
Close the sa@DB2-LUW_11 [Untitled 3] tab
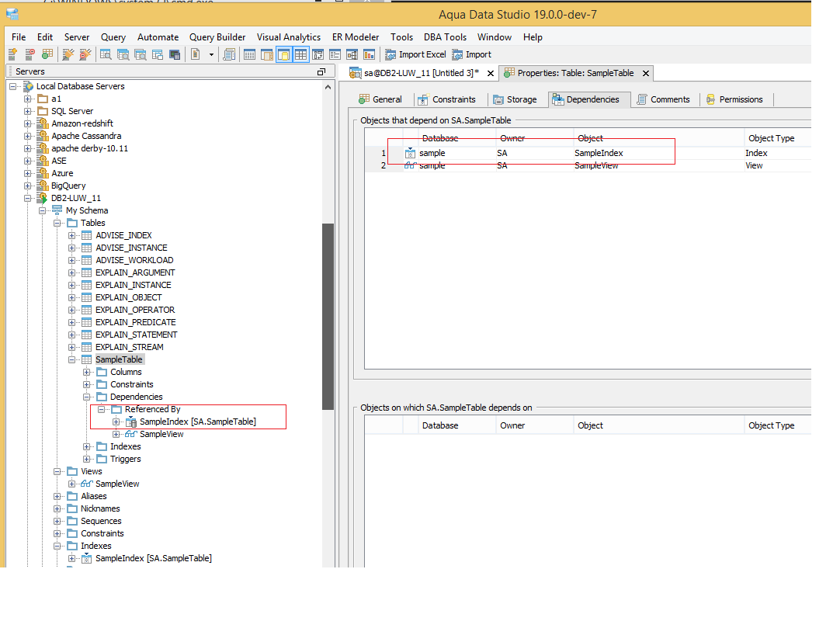click(490, 74)
